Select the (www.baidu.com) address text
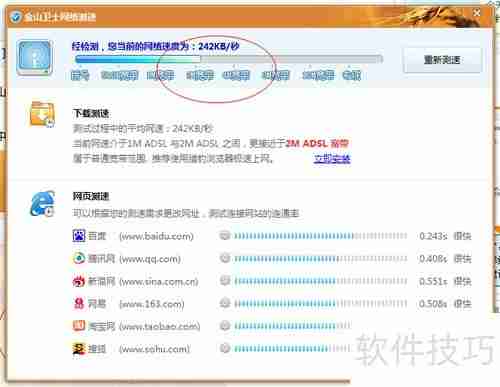The height and width of the screenshot is (387, 500). coord(156,237)
